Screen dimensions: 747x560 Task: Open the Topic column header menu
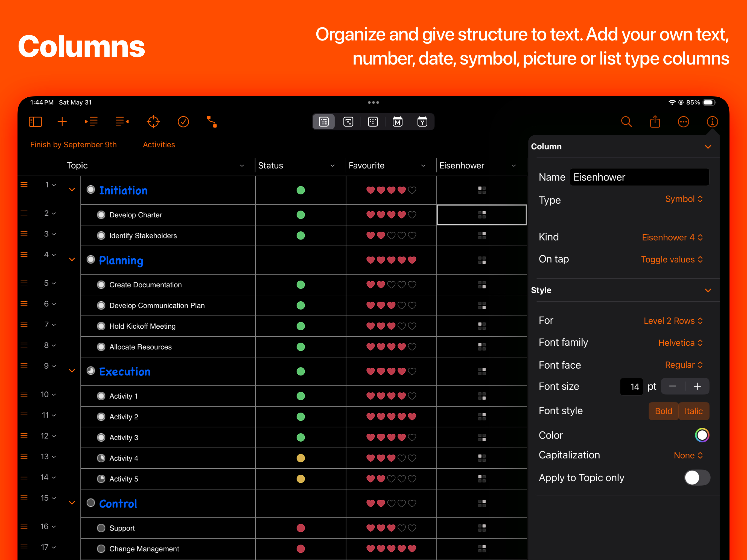pyautogui.click(x=242, y=165)
